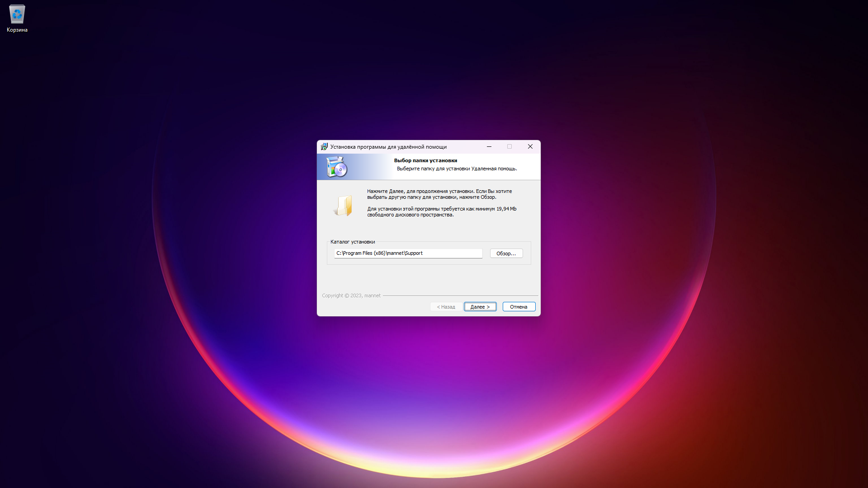Cancel setup with the Отмена button

pyautogui.click(x=519, y=307)
